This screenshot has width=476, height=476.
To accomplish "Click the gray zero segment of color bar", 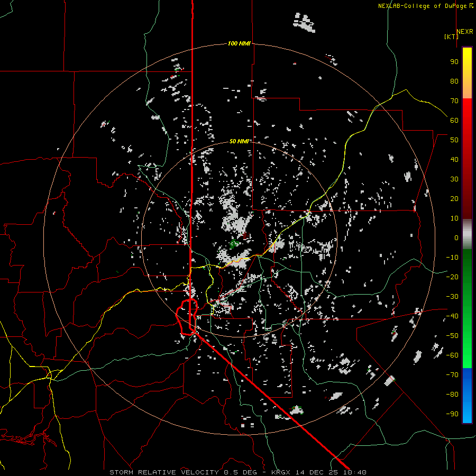I will (x=467, y=234).
